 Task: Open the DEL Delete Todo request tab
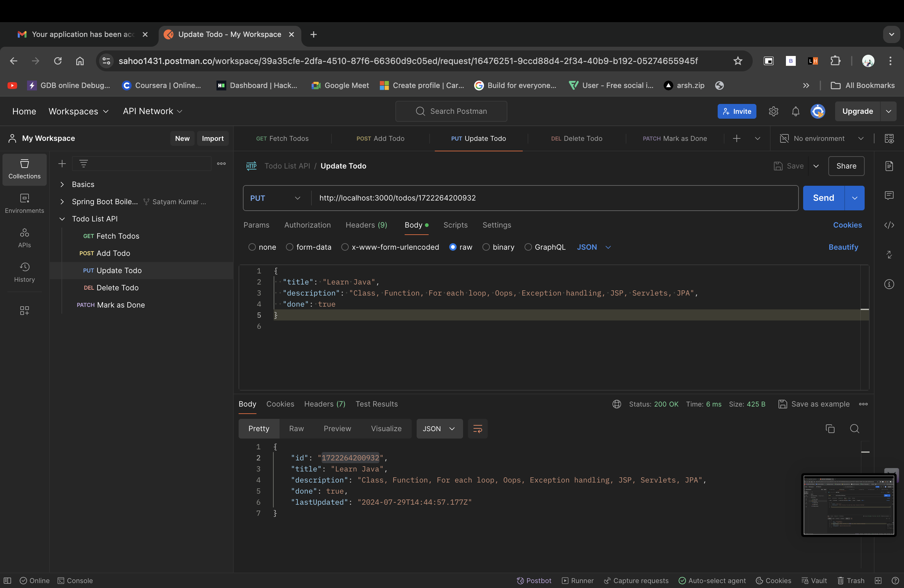pos(576,138)
